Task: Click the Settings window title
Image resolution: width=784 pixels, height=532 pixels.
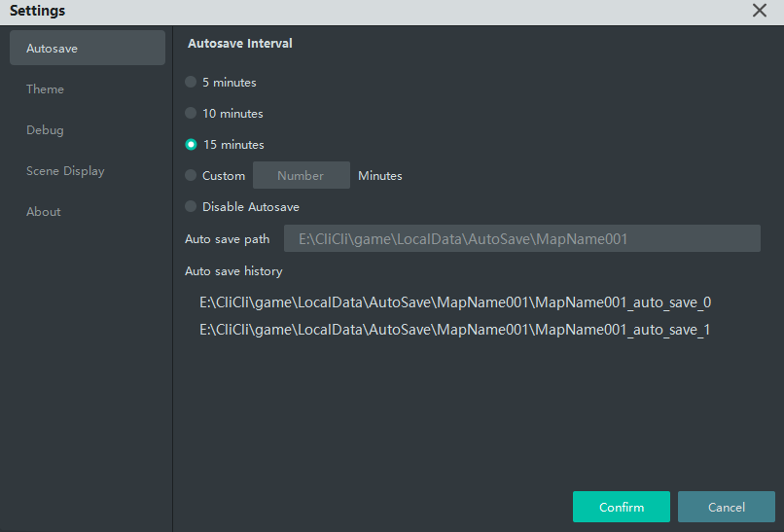Action: click(38, 11)
